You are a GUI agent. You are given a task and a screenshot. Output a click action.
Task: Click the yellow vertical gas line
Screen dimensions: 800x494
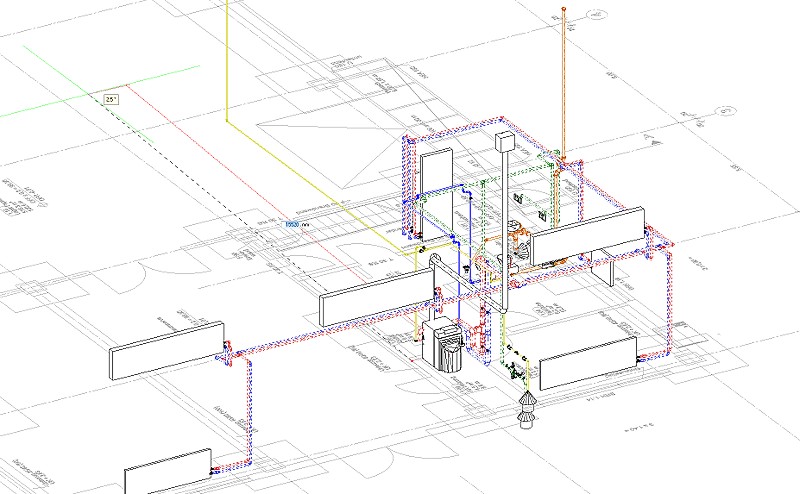click(227, 60)
